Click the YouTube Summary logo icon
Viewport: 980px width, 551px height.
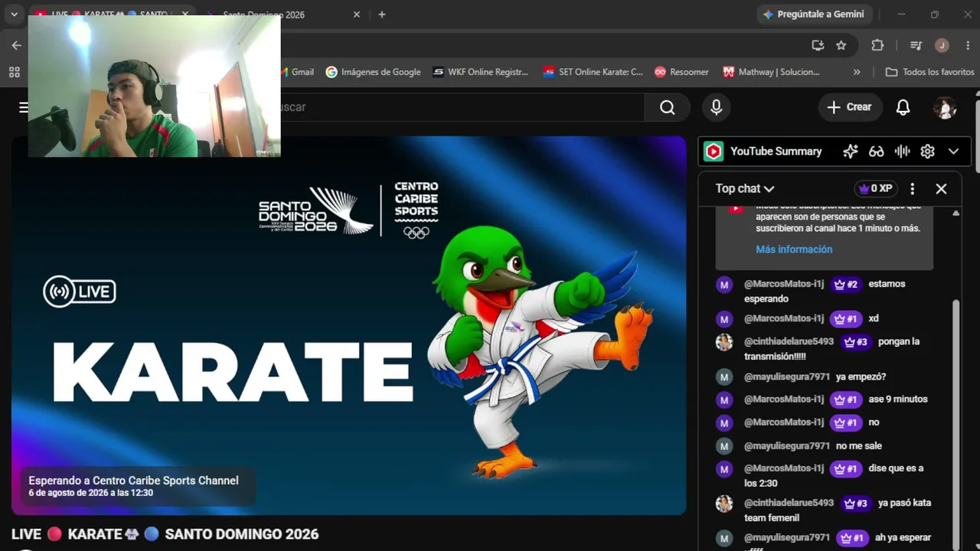[x=714, y=152]
